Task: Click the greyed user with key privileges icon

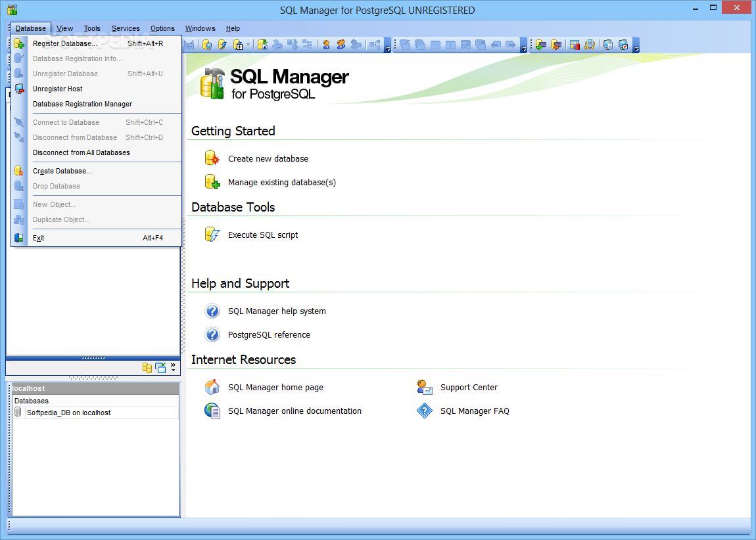Action: pyautogui.click(x=356, y=45)
